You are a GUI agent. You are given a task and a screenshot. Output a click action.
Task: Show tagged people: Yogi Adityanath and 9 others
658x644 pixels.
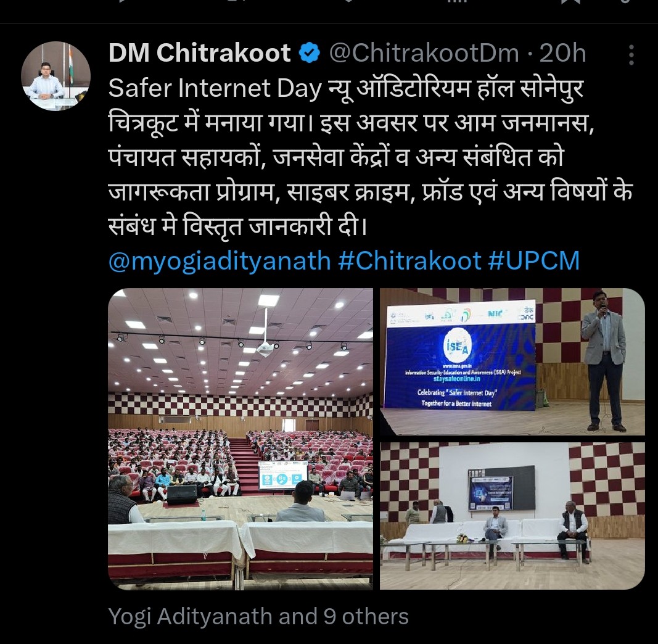click(x=258, y=617)
